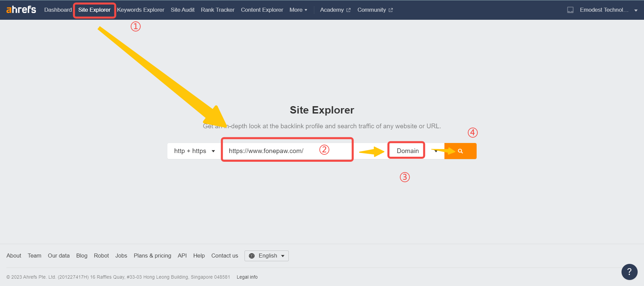Open the Jobs footer link
The image size is (644, 286).
[121, 256]
